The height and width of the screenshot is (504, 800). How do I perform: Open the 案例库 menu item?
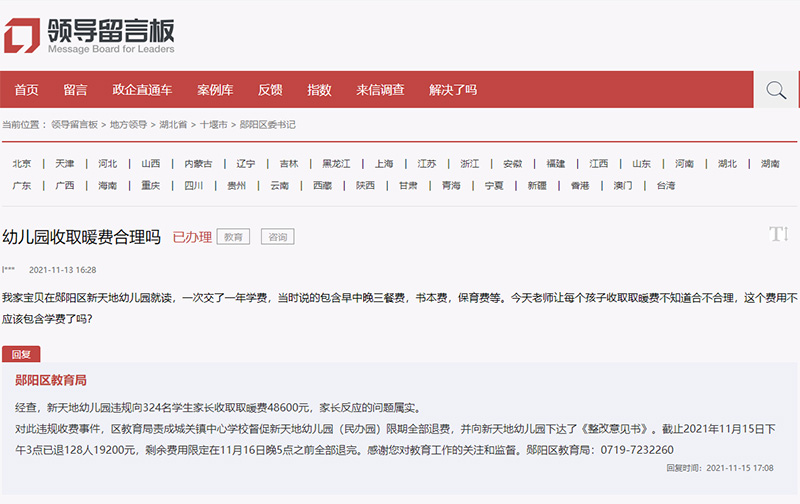(215, 90)
